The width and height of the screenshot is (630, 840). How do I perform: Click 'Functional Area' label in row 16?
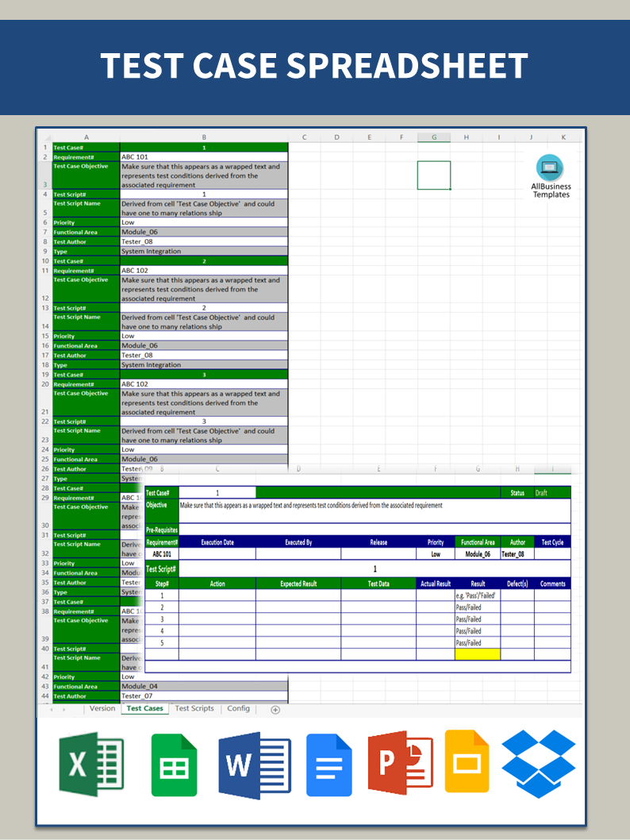point(86,345)
